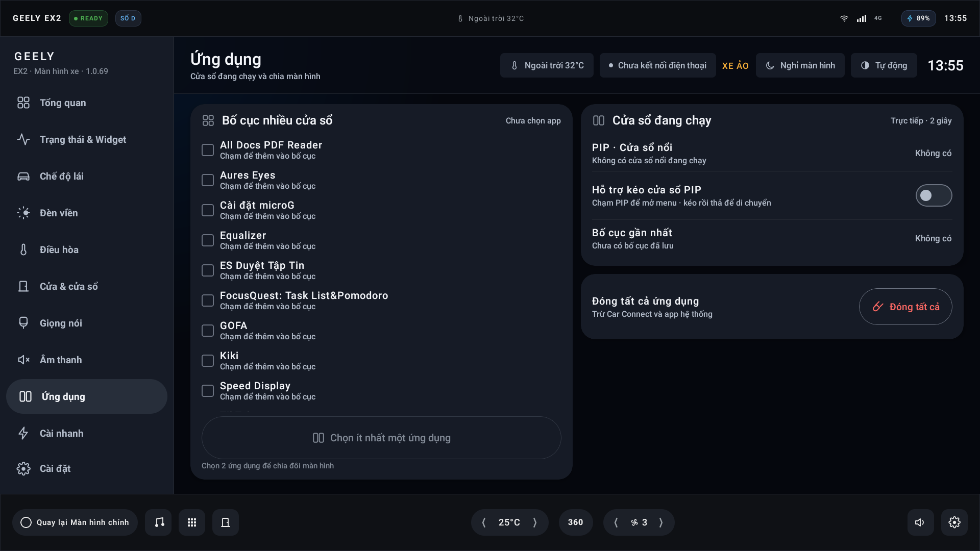Open the 360 camera view
Screen dimensions: 980x551
[x=575, y=522]
